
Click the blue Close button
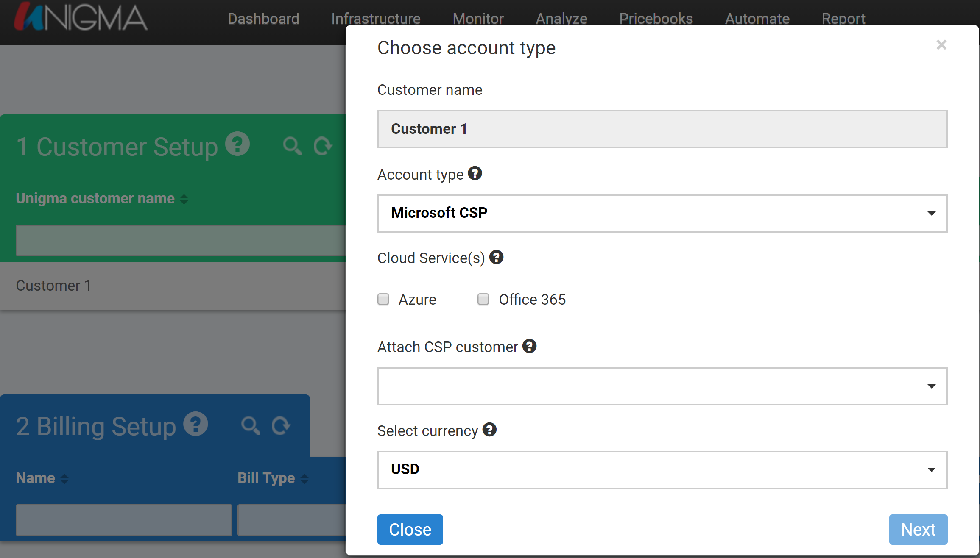tap(410, 529)
